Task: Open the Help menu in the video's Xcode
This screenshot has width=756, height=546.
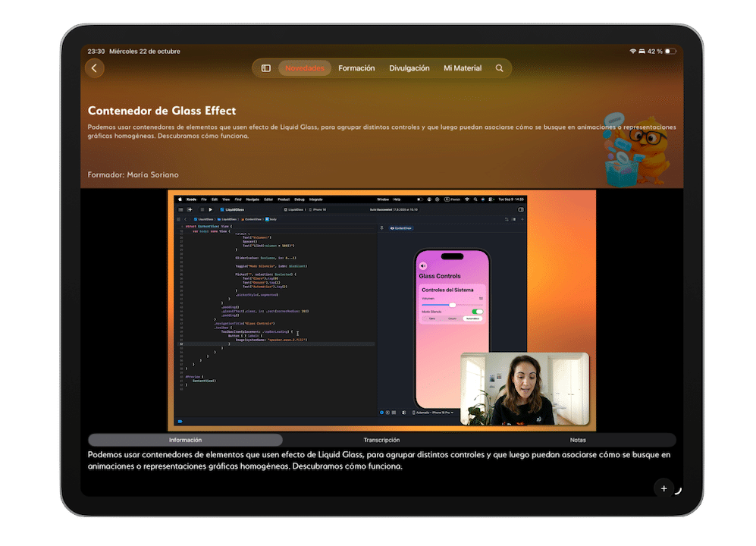Action: coord(397,199)
